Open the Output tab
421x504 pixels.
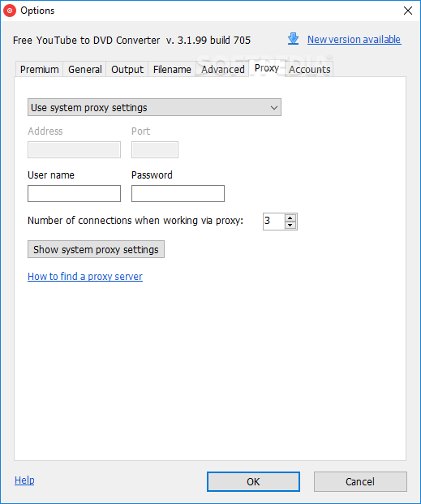[x=127, y=69]
